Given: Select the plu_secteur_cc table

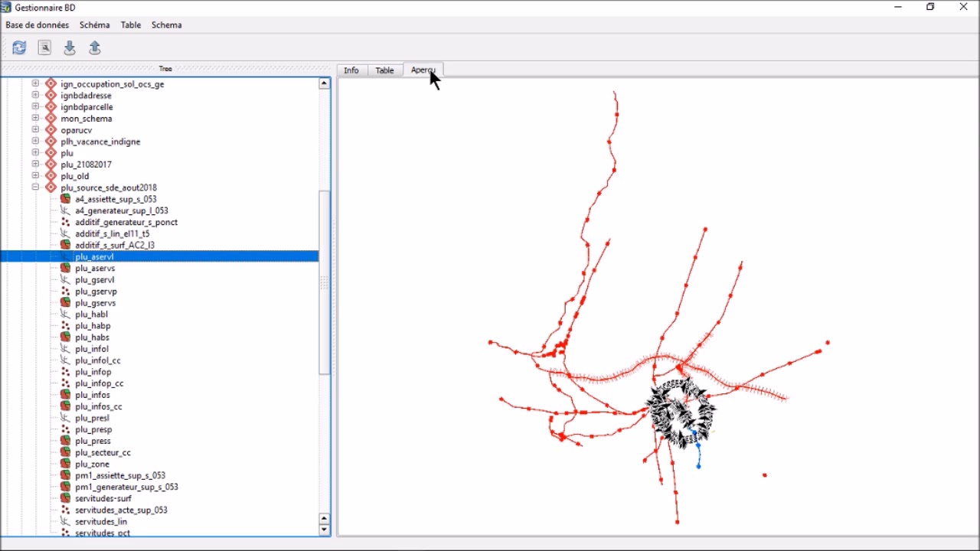Looking at the screenshot, I should coord(103,452).
